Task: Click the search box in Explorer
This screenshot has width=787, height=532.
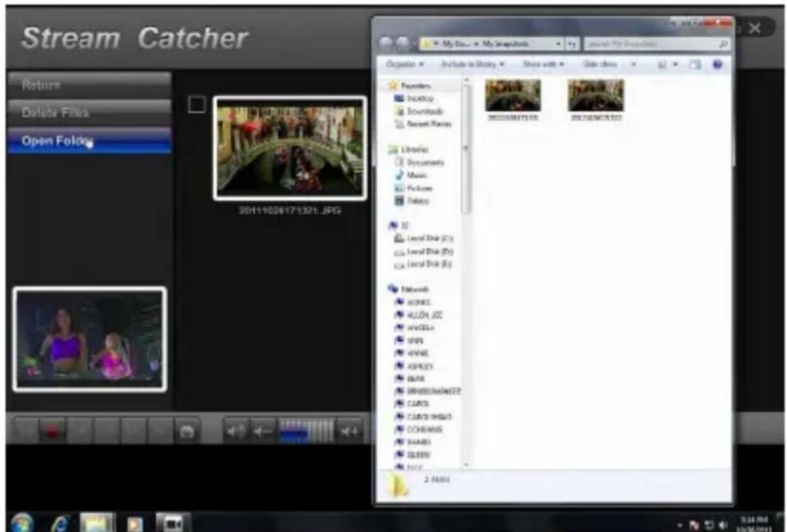Action: tap(654, 44)
